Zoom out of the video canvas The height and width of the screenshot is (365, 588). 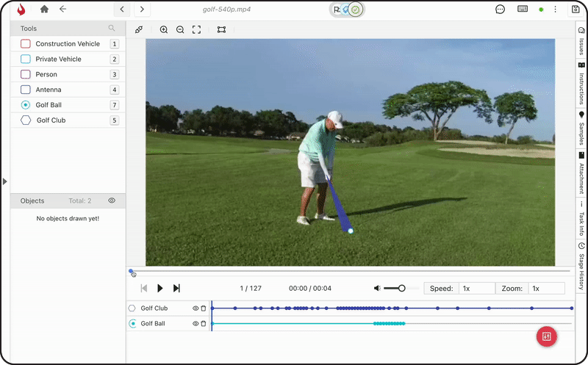pyautogui.click(x=180, y=30)
